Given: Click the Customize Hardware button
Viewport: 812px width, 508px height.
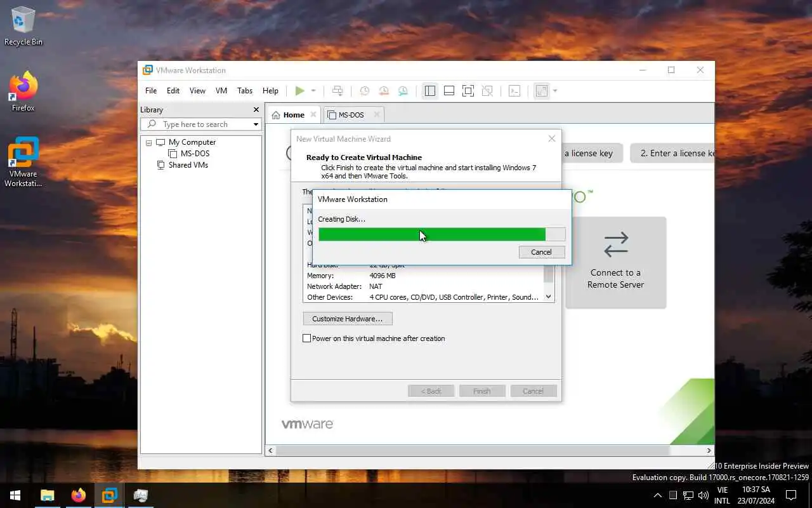Looking at the screenshot, I should (x=347, y=319).
